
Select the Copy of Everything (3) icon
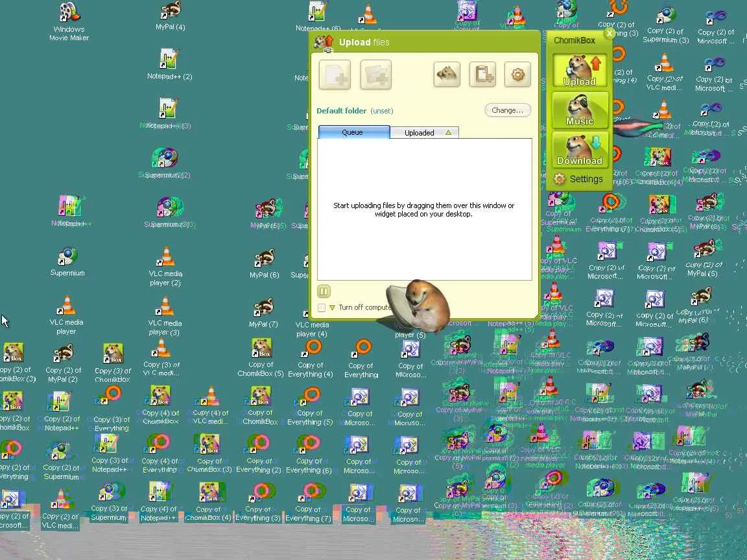(x=257, y=502)
